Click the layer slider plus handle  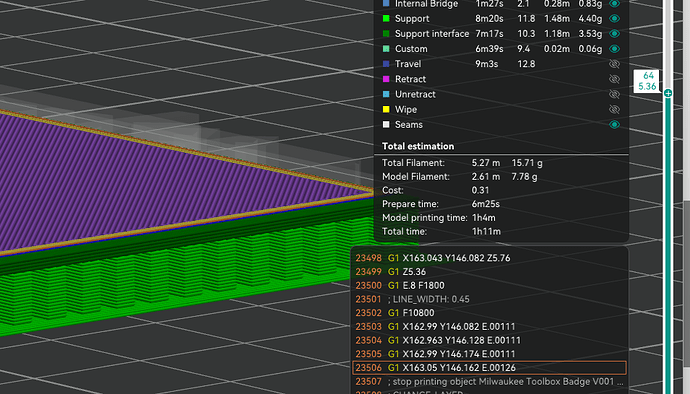pos(668,93)
